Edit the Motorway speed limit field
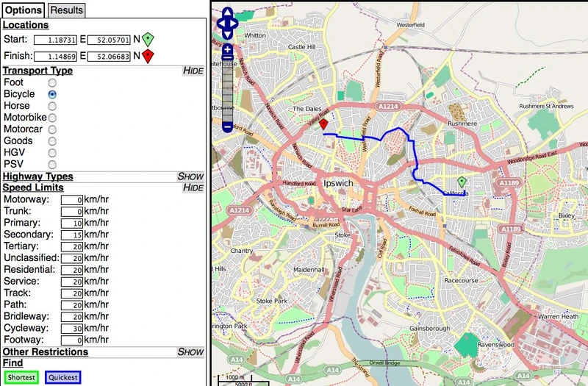The width and height of the screenshot is (588, 386). click(x=72, y=200)
